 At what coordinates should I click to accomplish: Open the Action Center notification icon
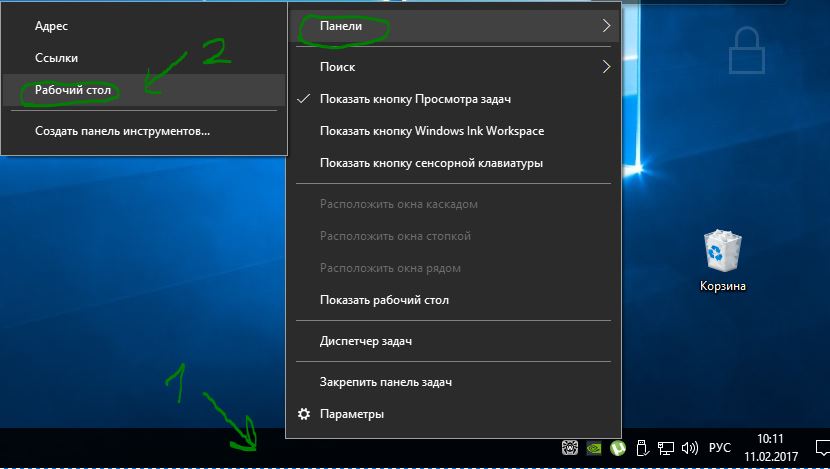pyautogui.click(x=822, y=448)
